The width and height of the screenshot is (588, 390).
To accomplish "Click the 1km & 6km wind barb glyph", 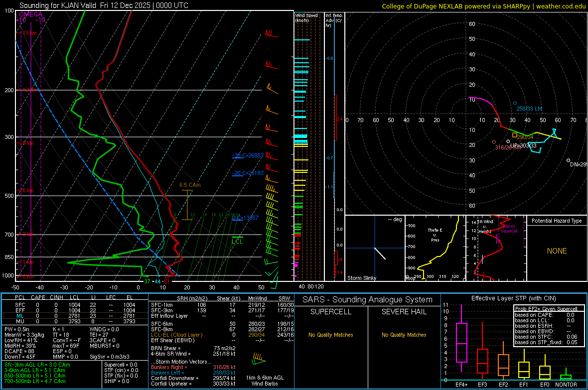I will [259, 359].
